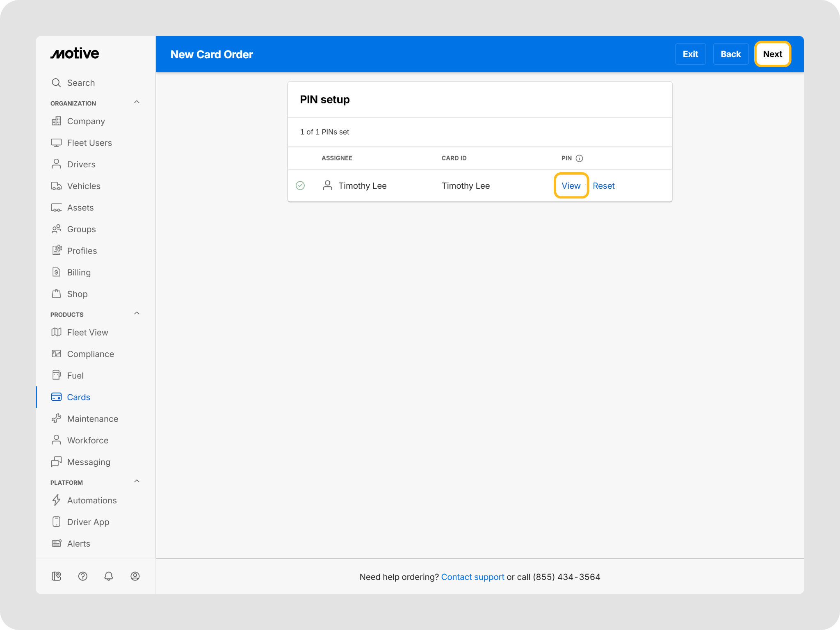Image resolution: width=840 pixels, height=630 pixels.
Task: Click the Cards credit card icon
Action: pos(56,397)
